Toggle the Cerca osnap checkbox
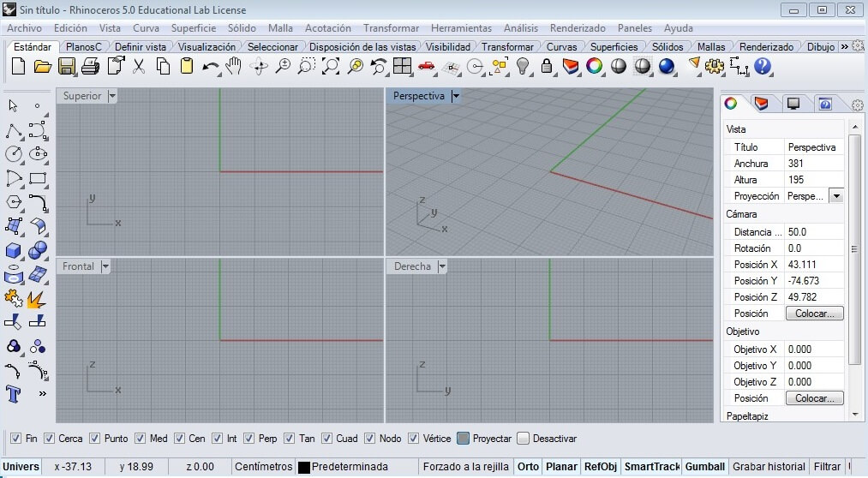 (x=49, y=439)
